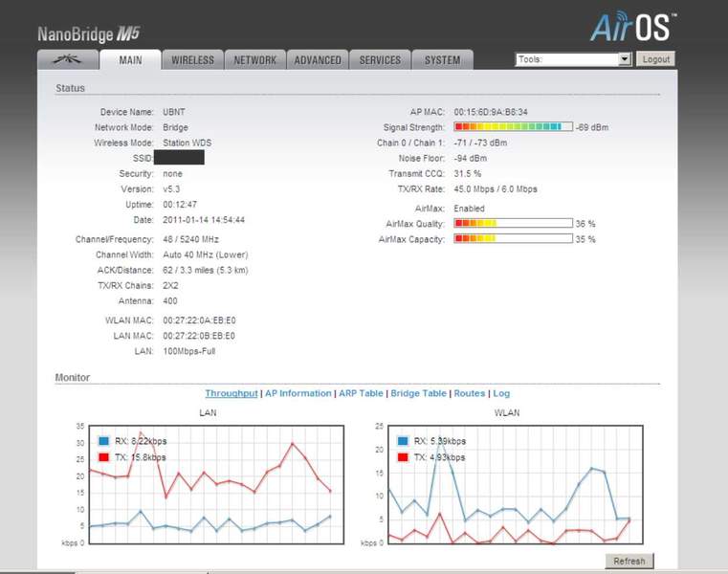Click the LAN throughput graph

point(216,484)
